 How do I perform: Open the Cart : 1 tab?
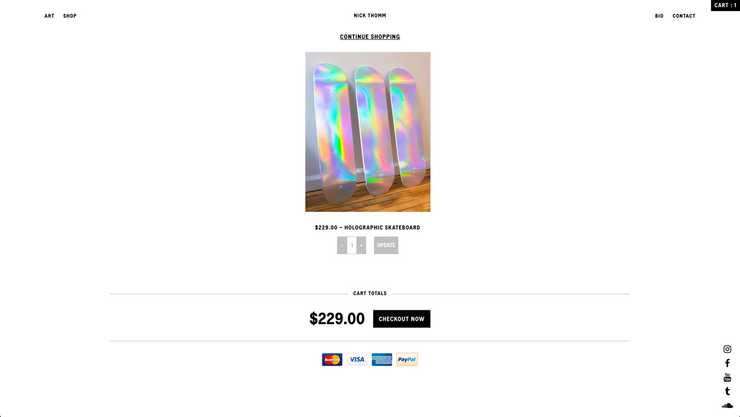pyautogui.click(x=725, y=5)
